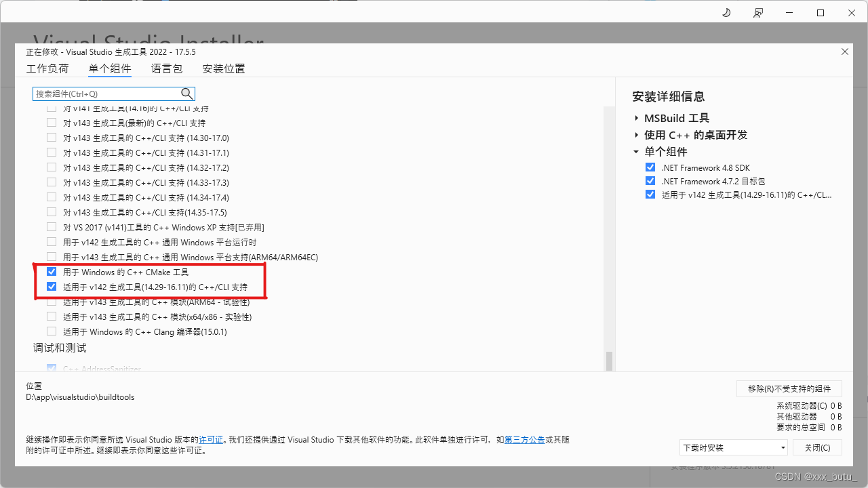The image size is (868, 488).
Task: Open the 许可证 link
Action: coord(211,439)
